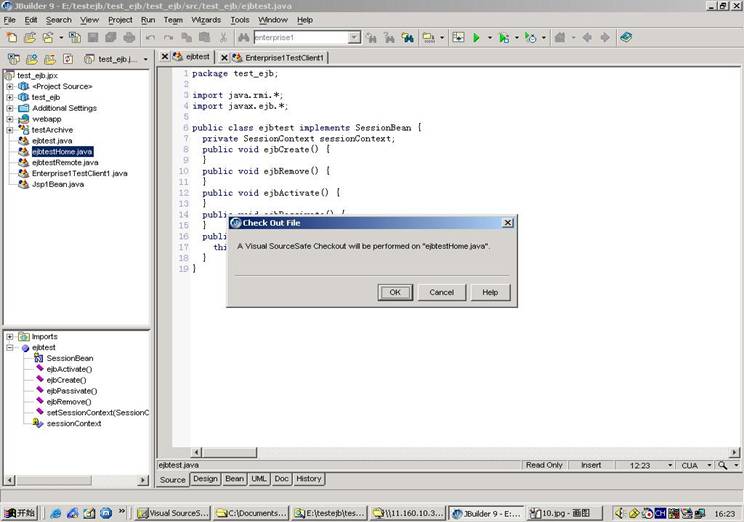The image size is (744, 522).
Task: Open the Run Project dropdown arrow
Action: pyautogui.click(x=490, y=37)
